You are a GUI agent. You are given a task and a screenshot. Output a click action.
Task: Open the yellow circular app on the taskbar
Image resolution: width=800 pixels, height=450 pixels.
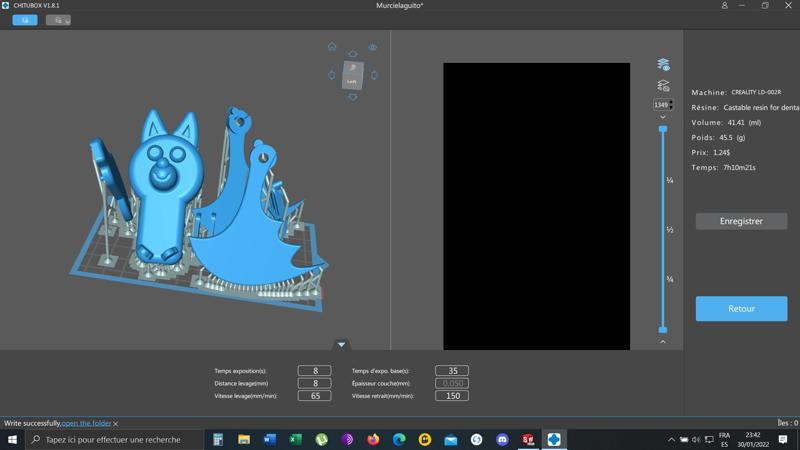coord(424,439)
